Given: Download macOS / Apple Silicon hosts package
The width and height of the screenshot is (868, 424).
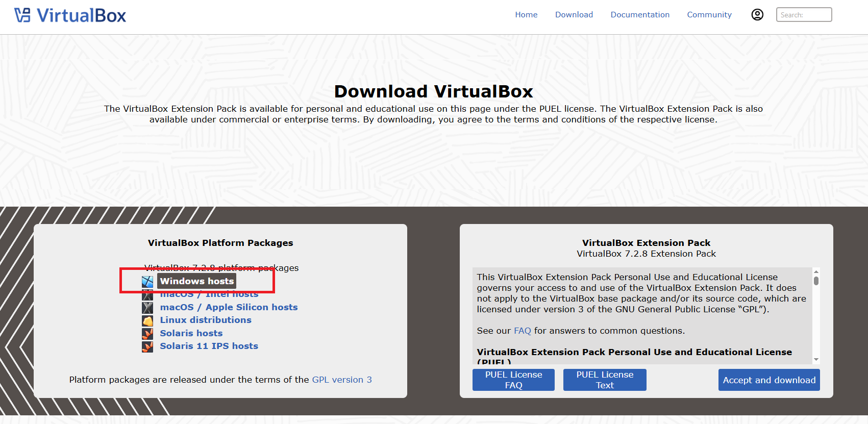Looking at the screenshot, I should click(x=229, y=307).
